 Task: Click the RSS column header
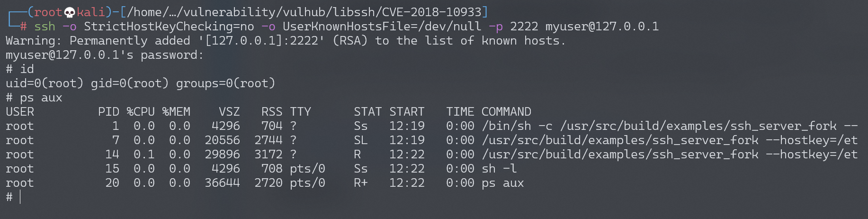272,112
